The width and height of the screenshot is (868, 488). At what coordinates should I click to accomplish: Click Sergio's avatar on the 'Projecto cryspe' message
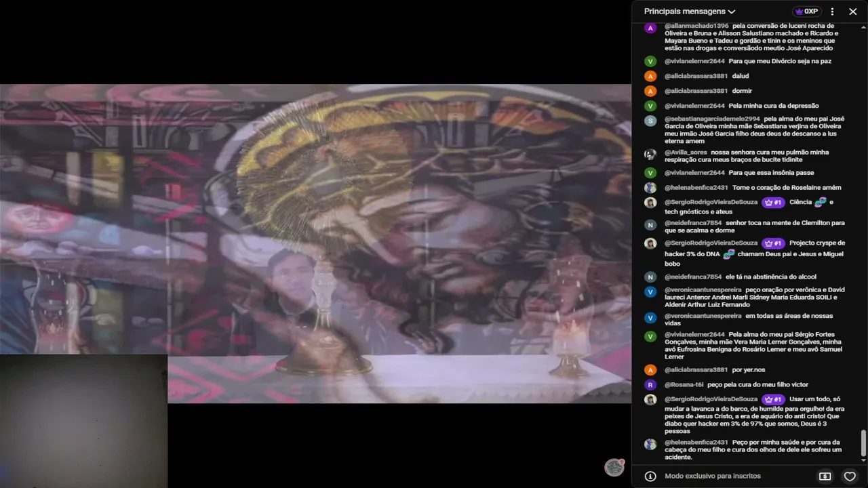(650, 243)
